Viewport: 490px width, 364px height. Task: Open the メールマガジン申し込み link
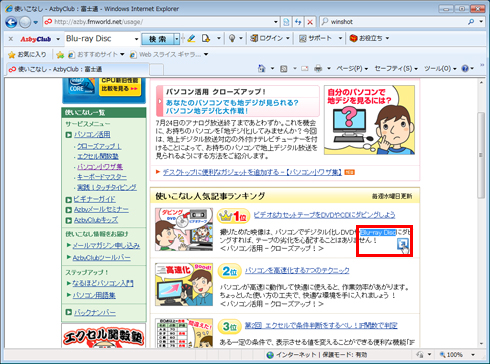click(x=106, y=246)
